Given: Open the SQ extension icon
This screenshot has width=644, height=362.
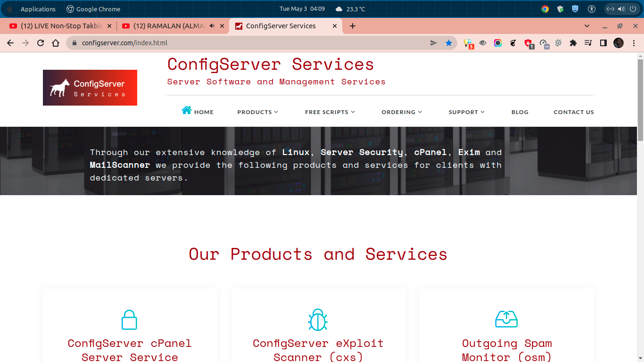Looking at the screenshot, I should (x=558, y=43).
